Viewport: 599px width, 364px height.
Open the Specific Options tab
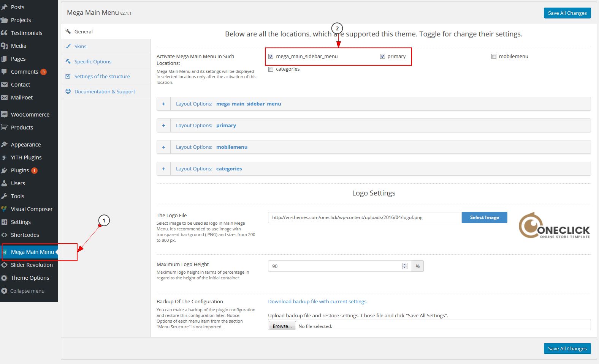coord(93,61)
